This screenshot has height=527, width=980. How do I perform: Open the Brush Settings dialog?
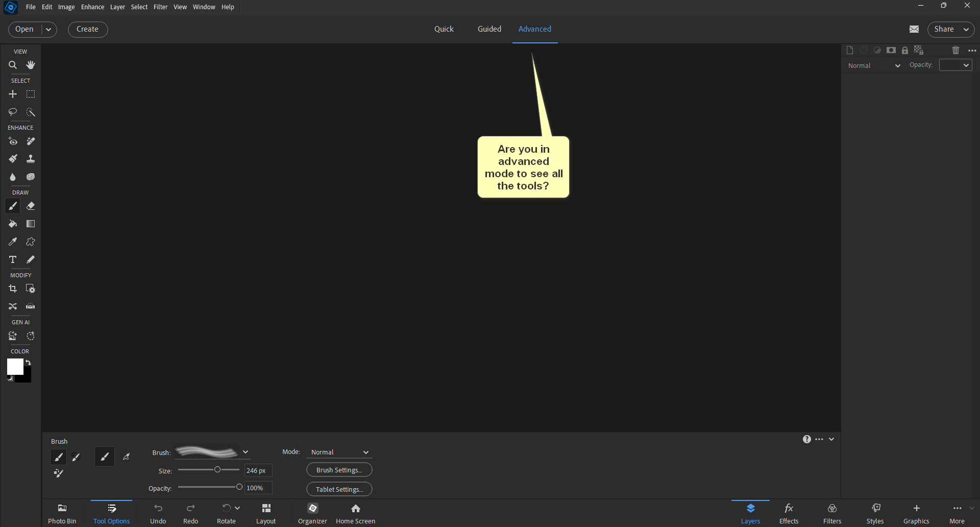pos(338,469)
